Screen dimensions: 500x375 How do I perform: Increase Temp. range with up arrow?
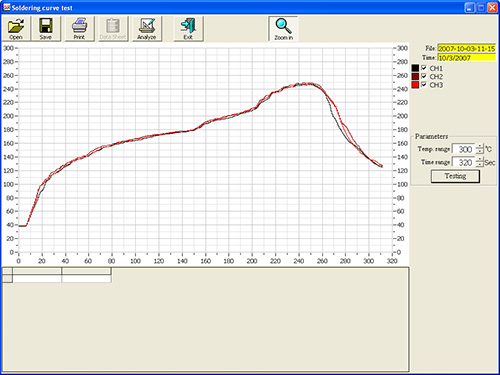480,146
